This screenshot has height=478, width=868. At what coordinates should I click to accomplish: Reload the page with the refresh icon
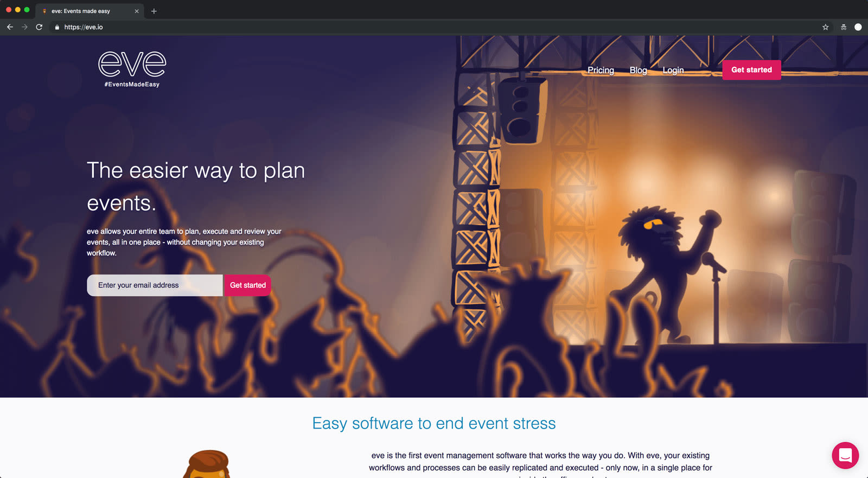tap(39, 27)
